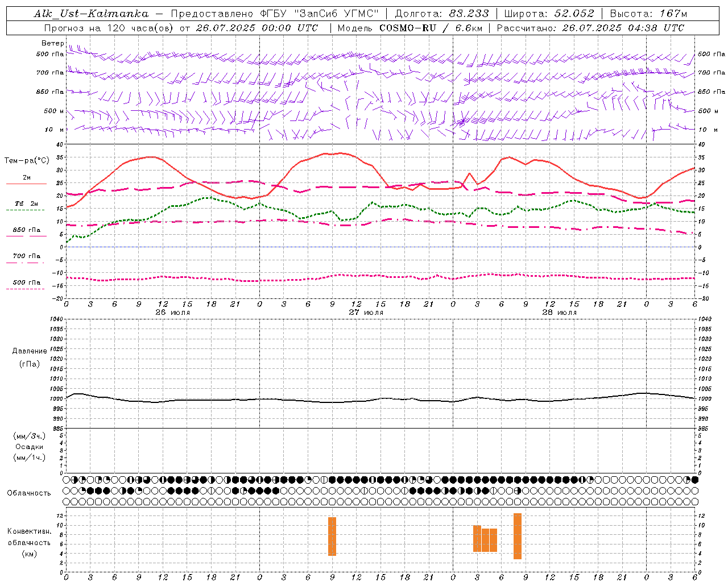Click the latitude value Широта: 52.052
728x582 pixels.
click(x=549, y=14)
